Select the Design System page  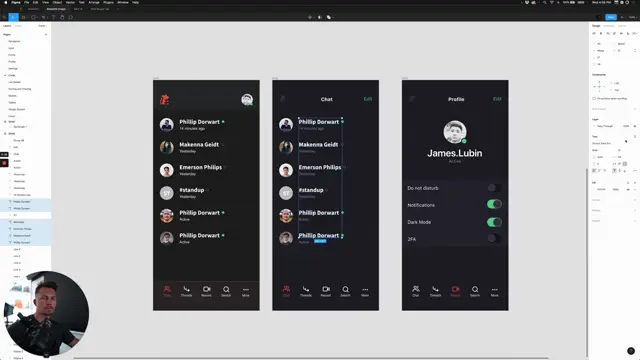click(x=17, y=109)
